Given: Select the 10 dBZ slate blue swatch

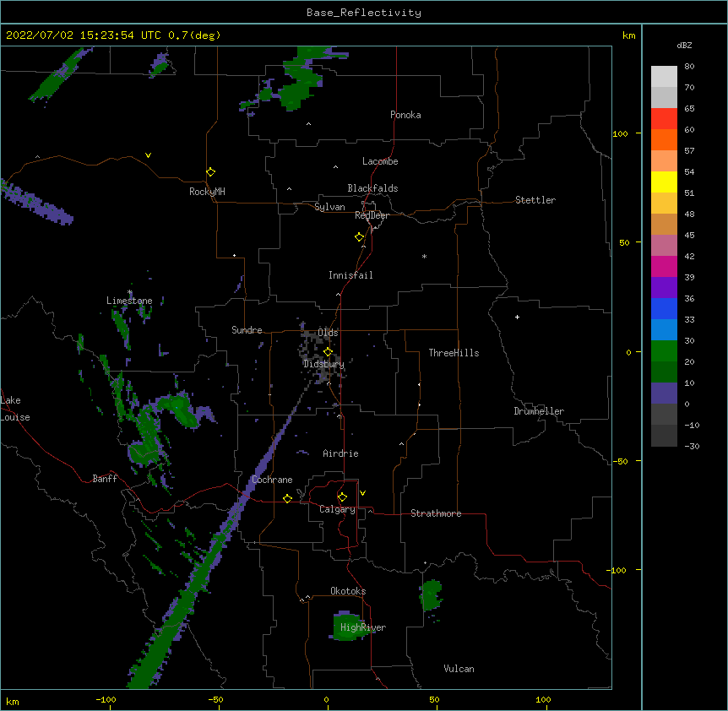Looking at the screenshot, I should coord(664,393).
